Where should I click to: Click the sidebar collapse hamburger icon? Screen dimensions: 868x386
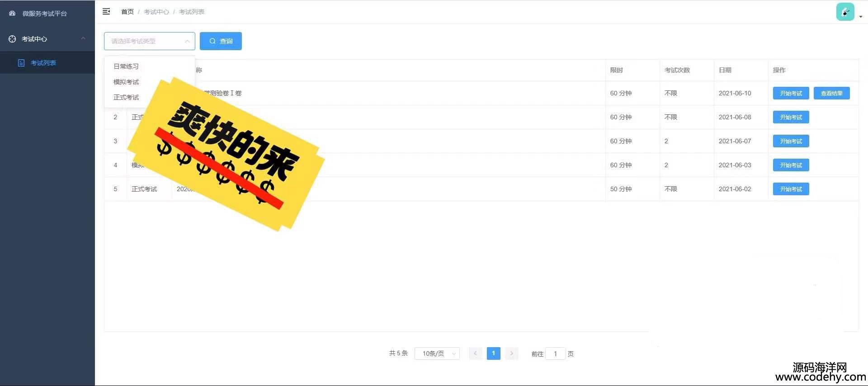pyautogui.click(x=106, y=12)
